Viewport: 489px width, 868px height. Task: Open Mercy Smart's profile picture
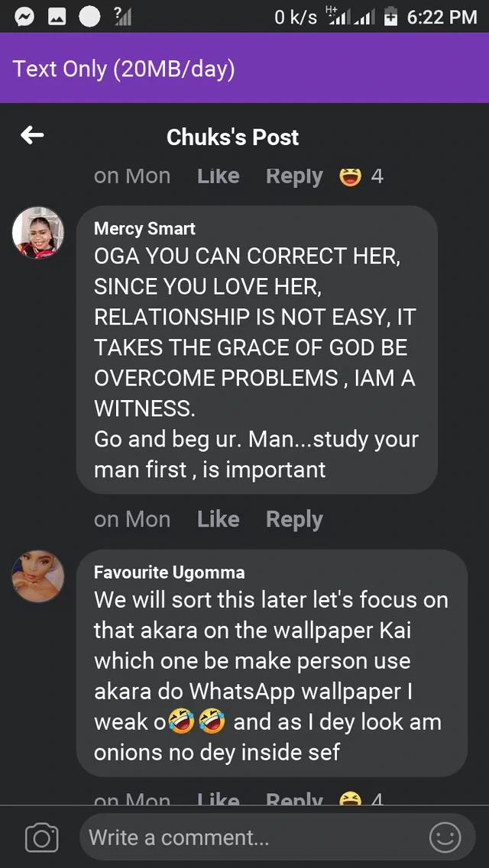pyautogui.click(x=37, y=232)
